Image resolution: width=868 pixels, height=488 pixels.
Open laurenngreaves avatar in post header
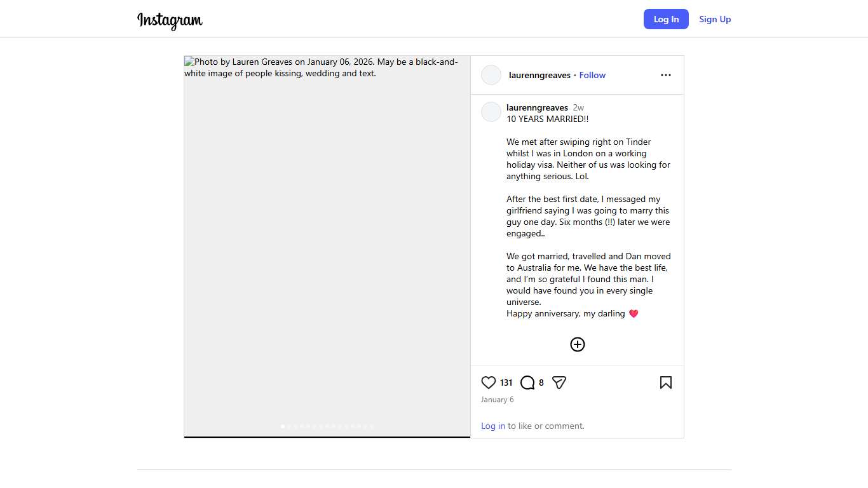pos(491,75)
